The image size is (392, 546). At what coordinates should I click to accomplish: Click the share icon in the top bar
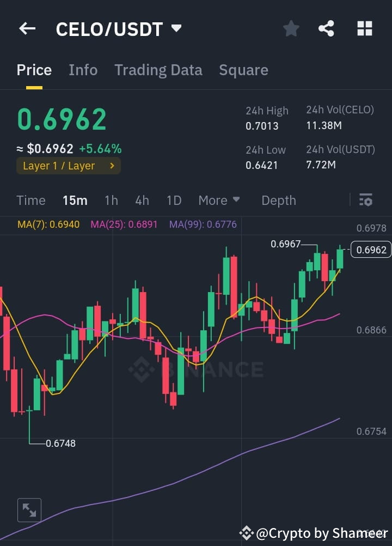click(x=326, y=28)
